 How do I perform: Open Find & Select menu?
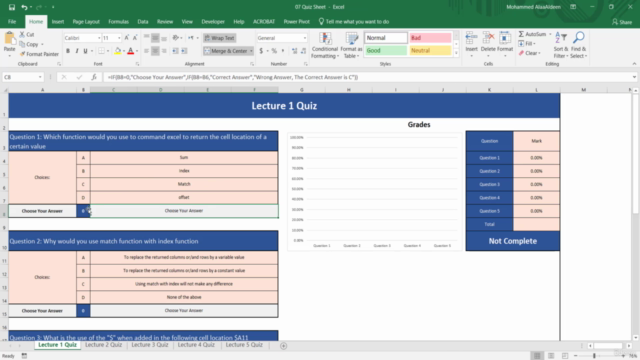(578, 45)
